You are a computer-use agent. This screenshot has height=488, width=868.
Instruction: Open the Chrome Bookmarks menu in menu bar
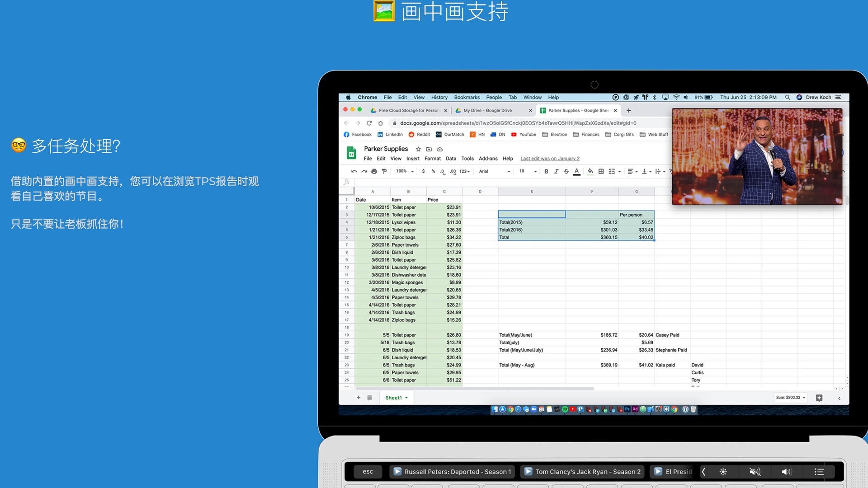coord(467,97)
